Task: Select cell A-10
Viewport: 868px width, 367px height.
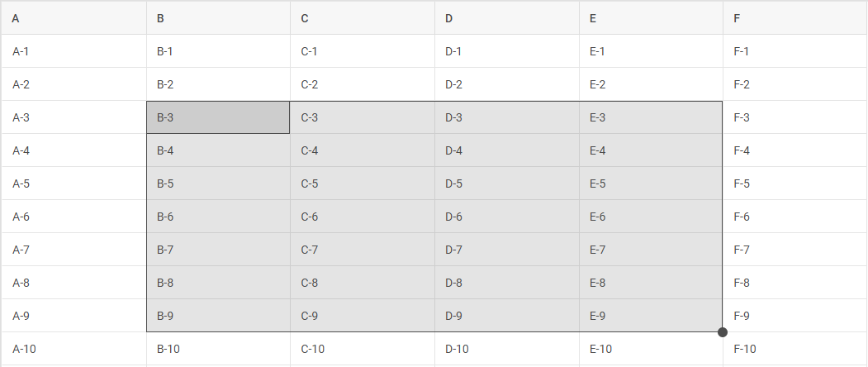Action: pos(74,349)
